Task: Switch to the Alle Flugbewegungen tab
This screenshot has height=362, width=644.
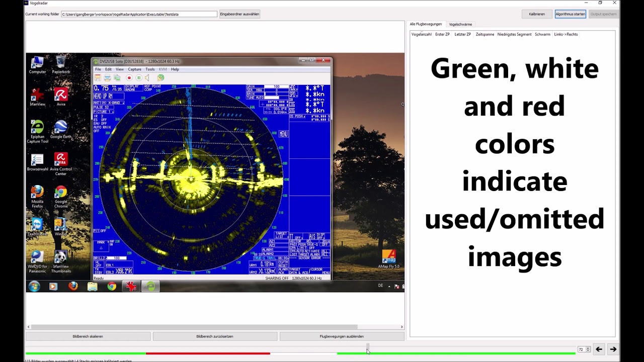Action: [426, 24]
